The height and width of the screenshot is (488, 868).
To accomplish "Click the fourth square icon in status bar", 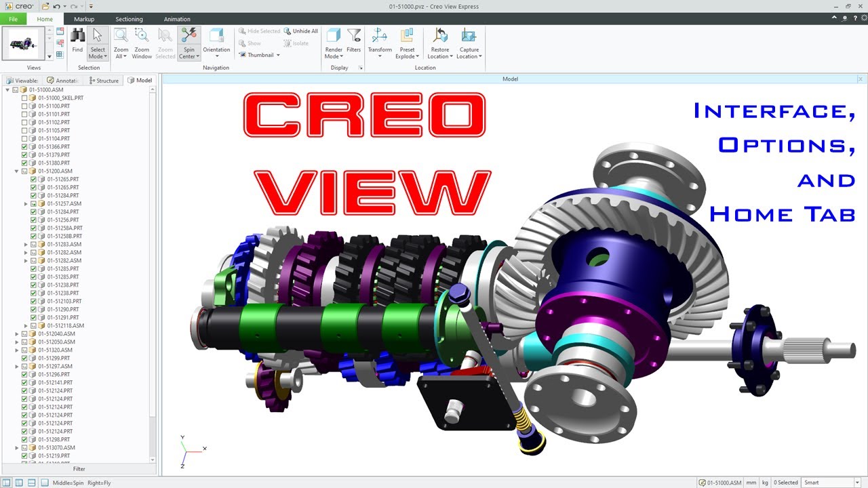I will [44, 483].
